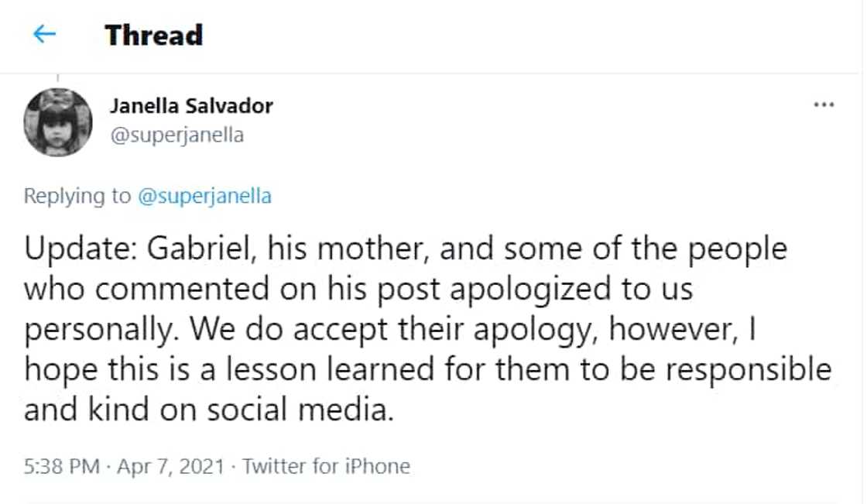Open the three-dot more options menu

(823, 105)
